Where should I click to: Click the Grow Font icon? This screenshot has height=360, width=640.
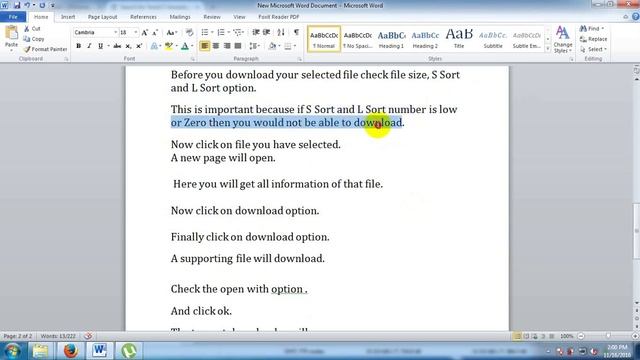click(x=144, y=33)
